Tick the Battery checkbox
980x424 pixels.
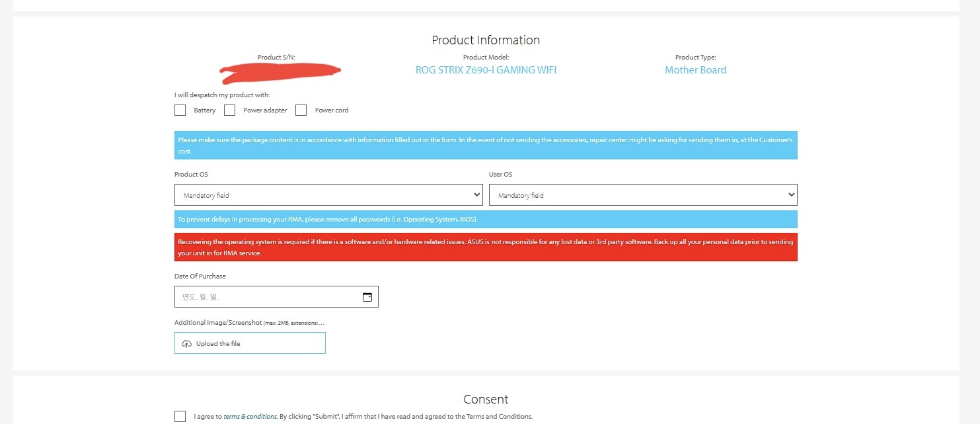pos(180,110)
